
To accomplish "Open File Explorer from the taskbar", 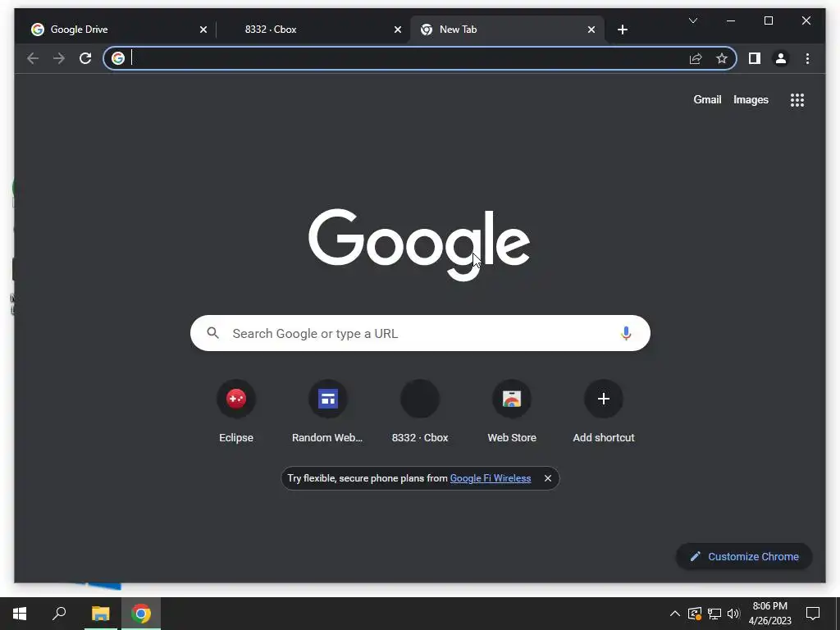I will click(100, 614).
